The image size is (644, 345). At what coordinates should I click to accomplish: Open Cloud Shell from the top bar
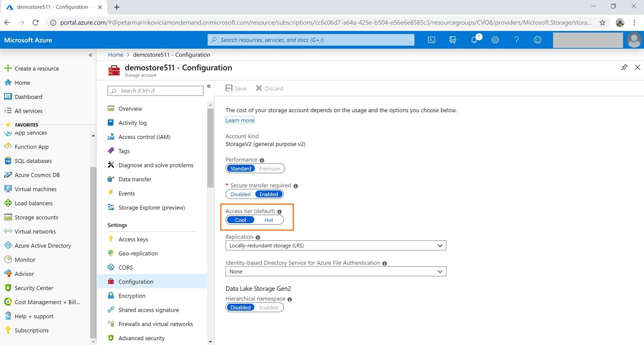click(431, 40)
